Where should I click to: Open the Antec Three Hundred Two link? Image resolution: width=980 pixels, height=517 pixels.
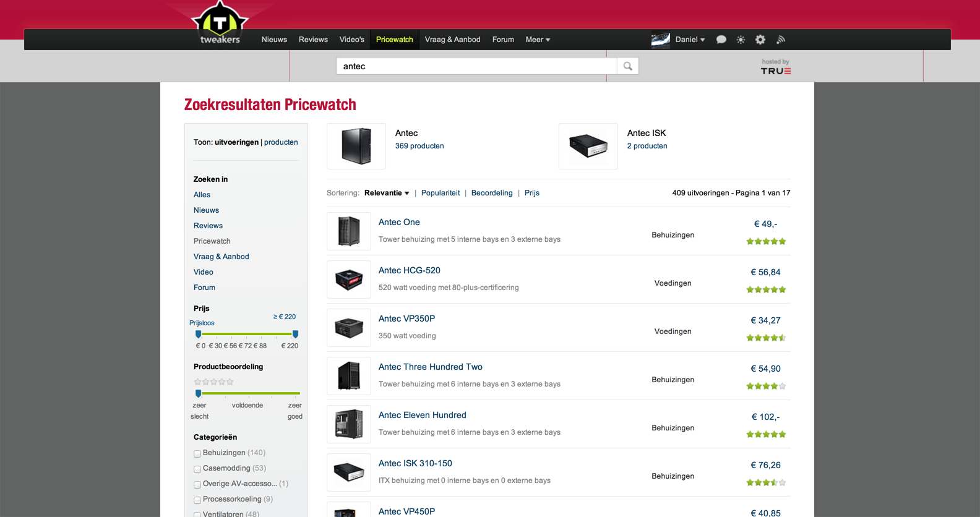(x=431, y=367)
